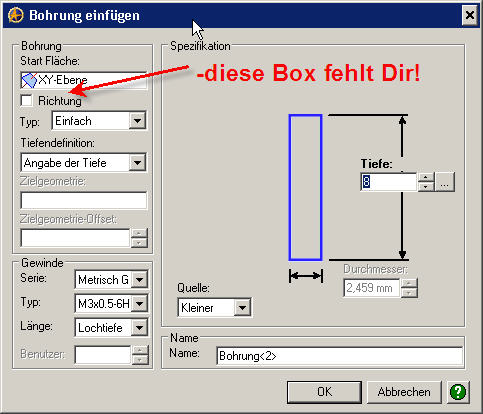Expand the Länge Lochtiefe dropdown
Image resolution: width=483 pixels, height=414 pixels.
coord(139,328)
